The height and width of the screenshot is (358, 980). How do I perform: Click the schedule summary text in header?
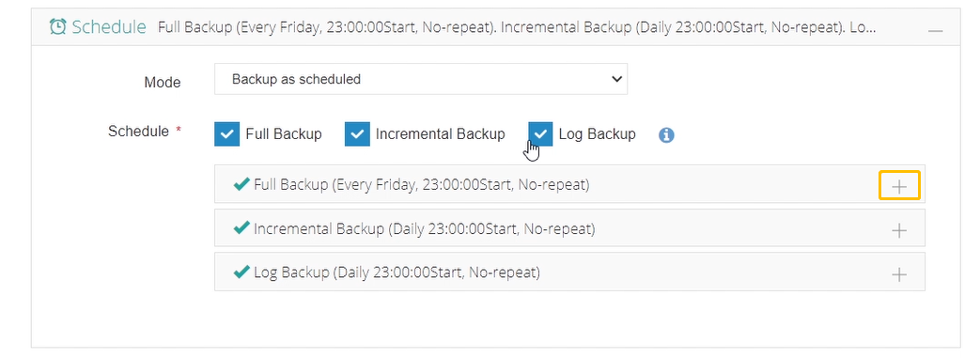pyautogui.click(x=516, y=27)
